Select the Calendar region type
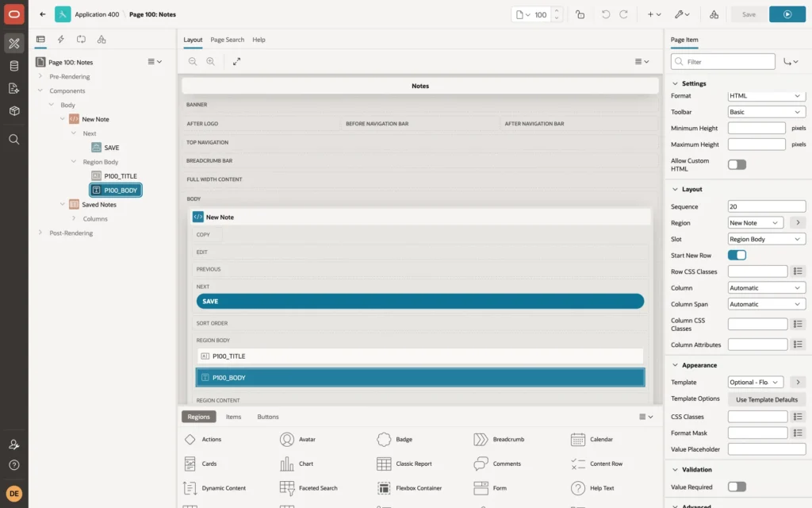The image size is (812, 508). coord(592,440)
